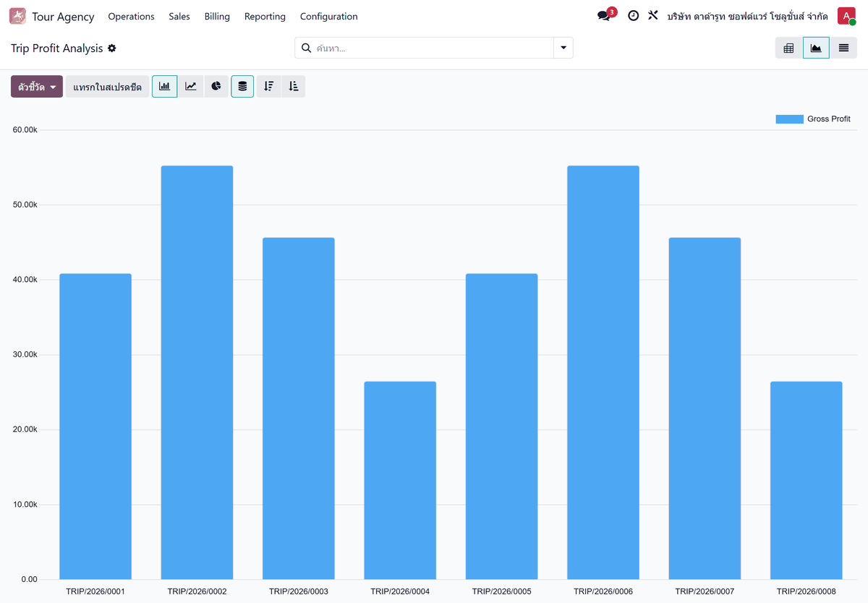Viewport: 868px width, 603px height.
Task: Click the Tour Agency app title
Action: (63, 16)
